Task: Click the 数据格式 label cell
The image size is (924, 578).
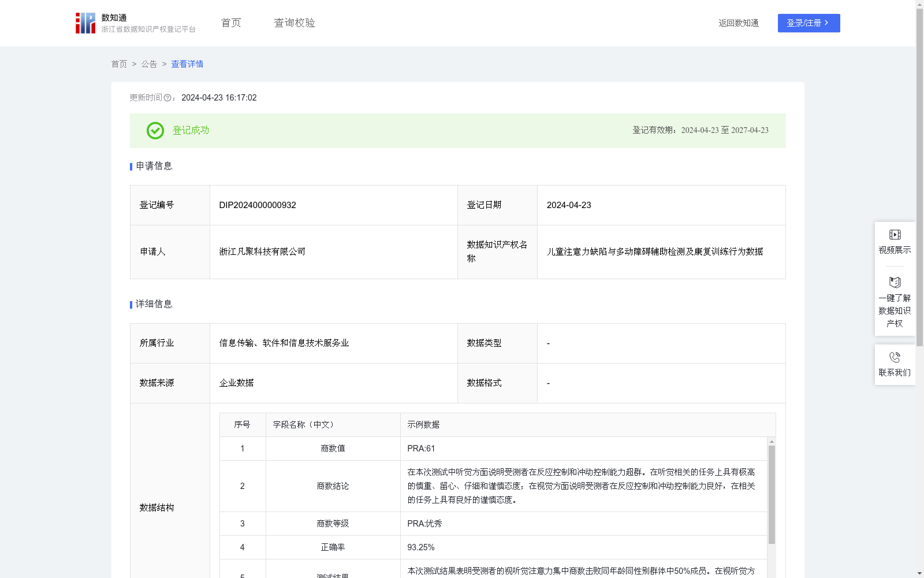Action: pos(497,383)
